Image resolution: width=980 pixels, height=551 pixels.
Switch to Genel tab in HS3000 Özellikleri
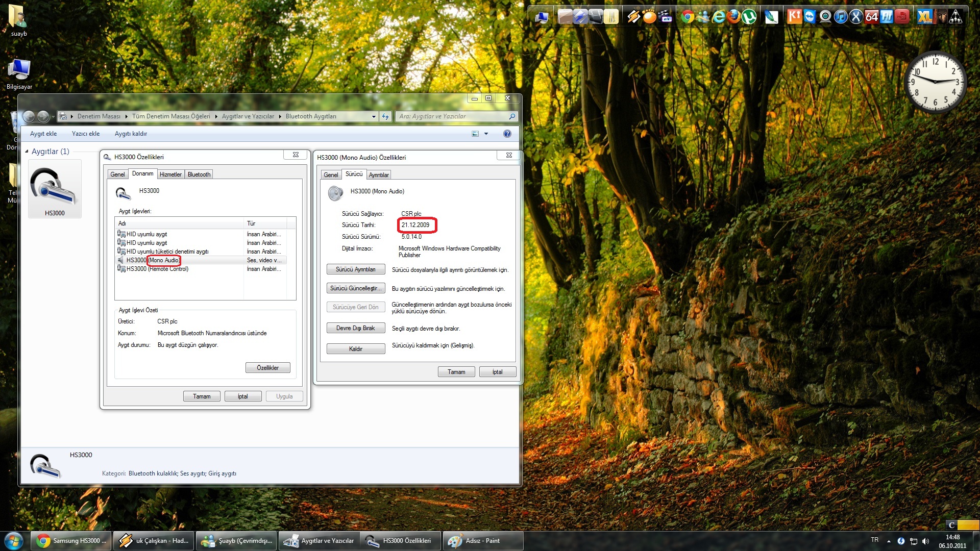point(117,174)
